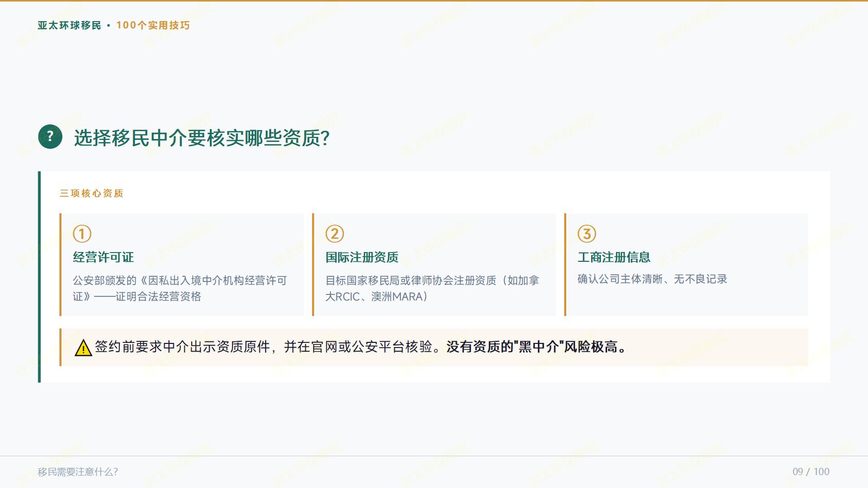Click the text 确认公司主体清晰、无不良记录
Viewport: 868px width, 488px height.
pos(653,279)
